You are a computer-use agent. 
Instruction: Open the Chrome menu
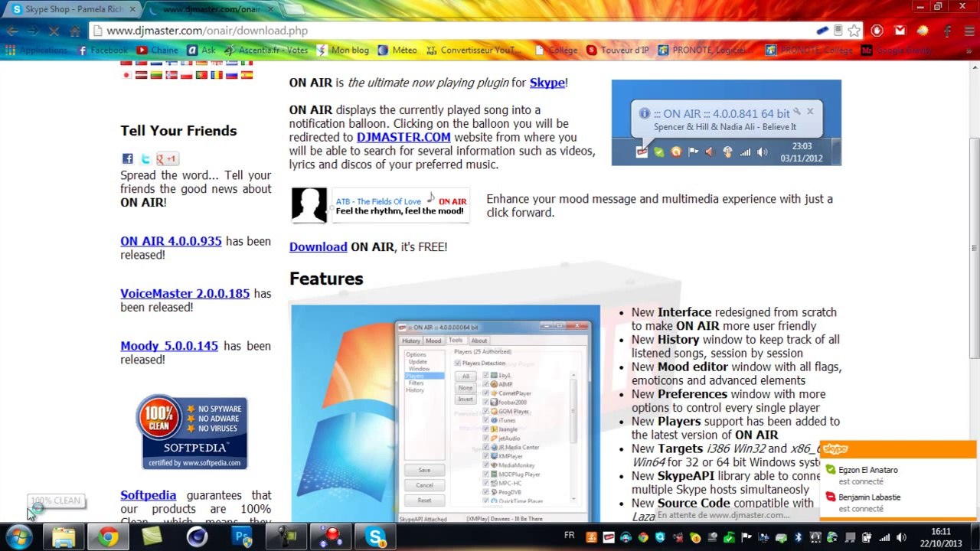(969, 31)
